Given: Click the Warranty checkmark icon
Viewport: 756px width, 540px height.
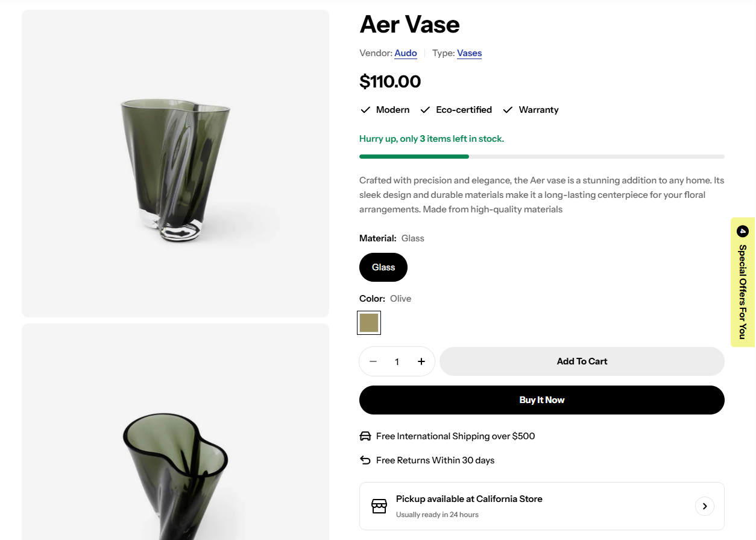Looking at the screenshot, I should [508, 110].
